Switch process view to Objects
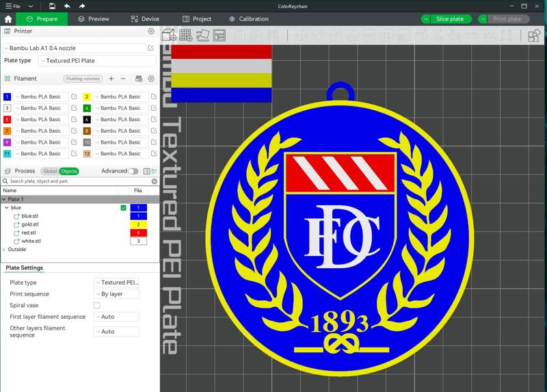This screenshot has width=547, height=392. coord(69,171)
